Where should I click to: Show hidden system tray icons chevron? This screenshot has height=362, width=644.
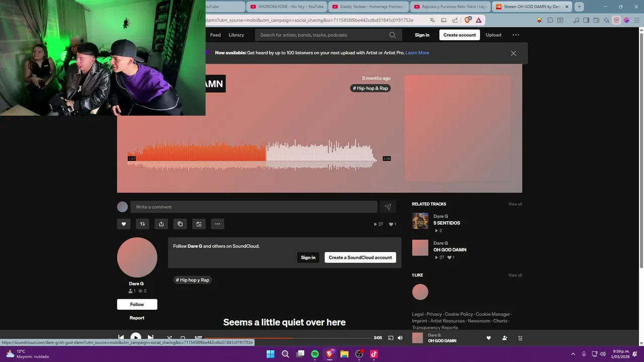pyautogui.click(x=574, y=354)
